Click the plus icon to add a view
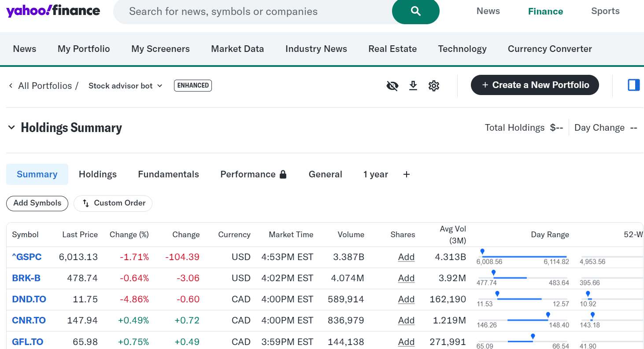644x349 pixels. coord(406,174)
